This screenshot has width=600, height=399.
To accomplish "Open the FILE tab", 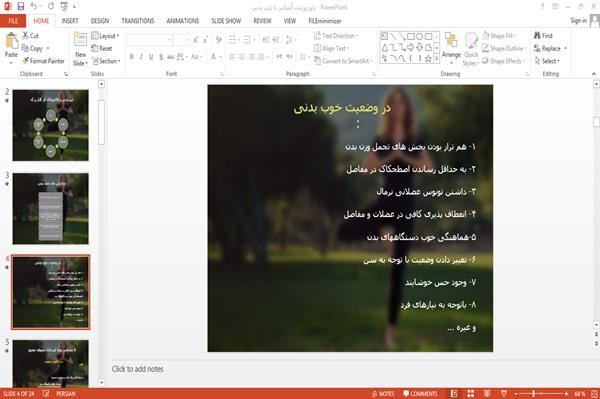I will [13, 21].
